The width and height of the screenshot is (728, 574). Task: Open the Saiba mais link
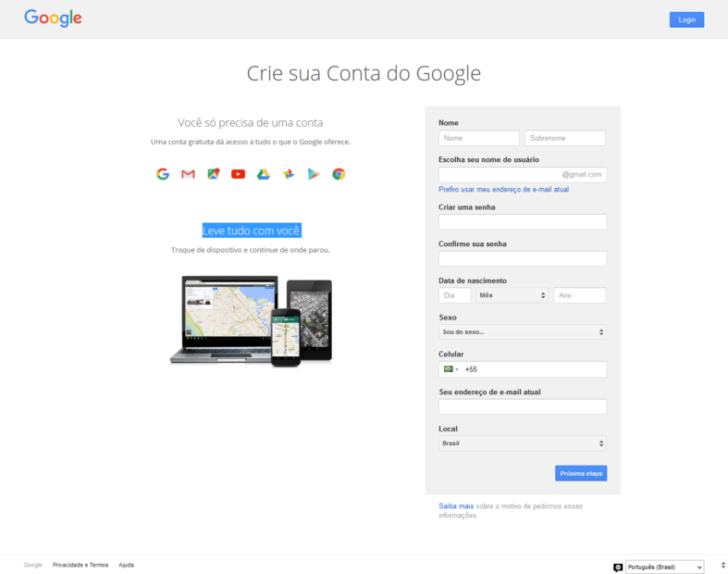pos(456,506)
